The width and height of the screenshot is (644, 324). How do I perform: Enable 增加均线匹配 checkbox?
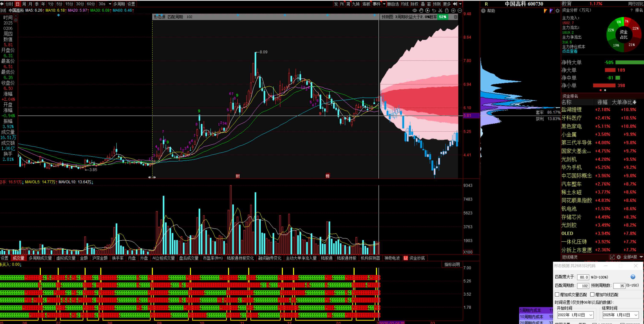pos(592,294)
